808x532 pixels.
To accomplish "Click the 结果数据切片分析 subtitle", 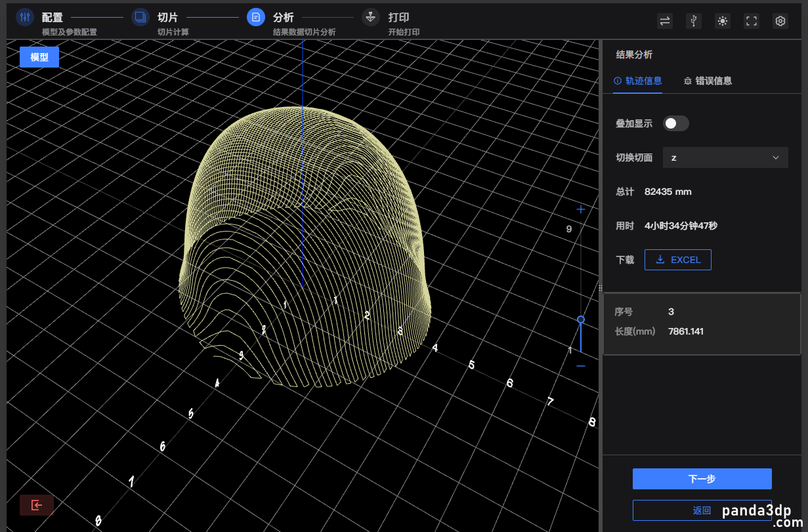I will point(305,32).
